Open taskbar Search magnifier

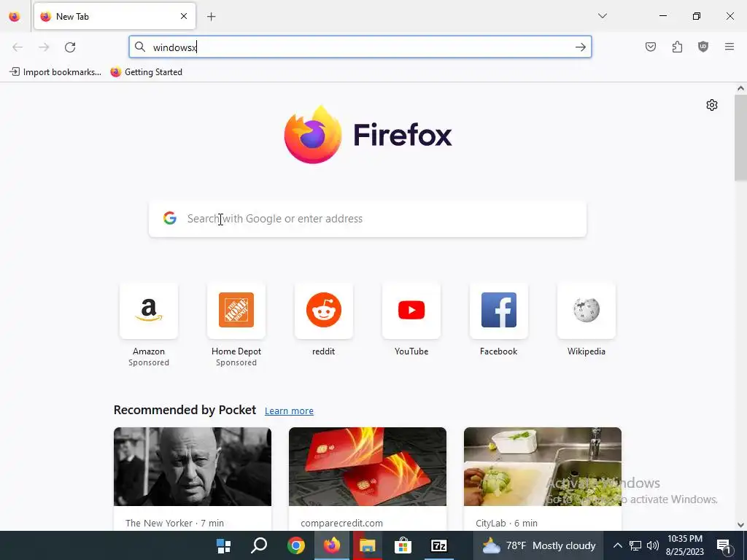pos(259,545)
